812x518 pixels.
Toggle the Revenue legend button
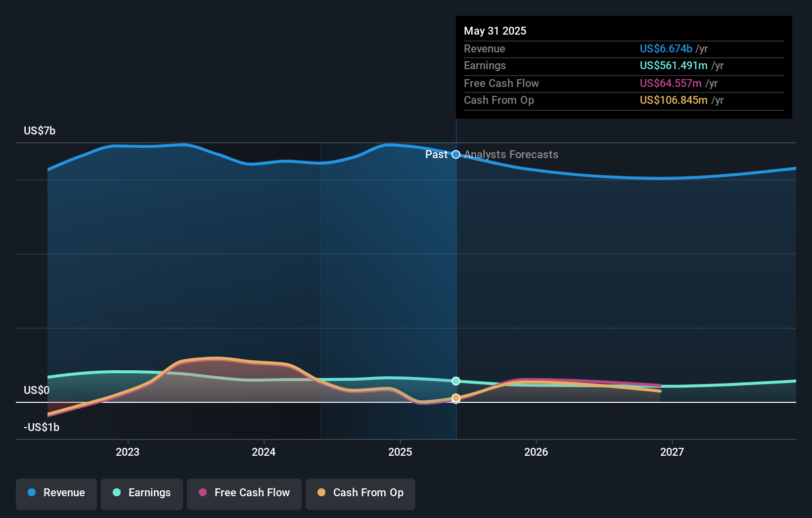(56, 494)
